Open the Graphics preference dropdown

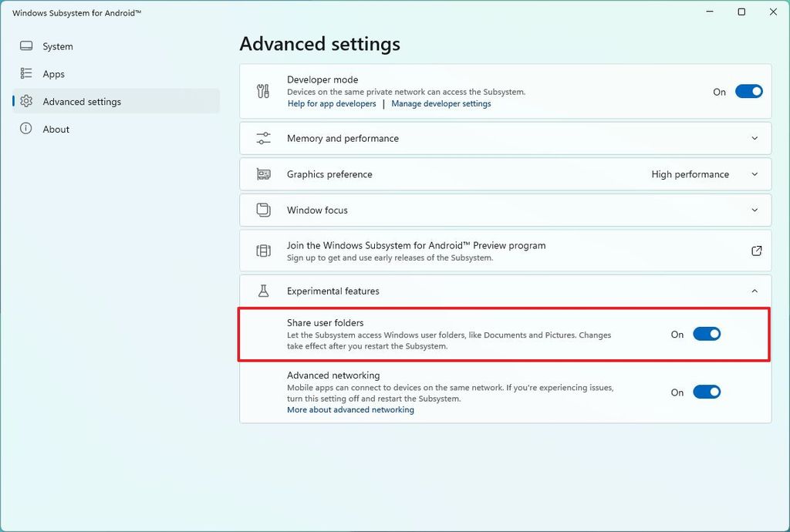click(755, 174)
